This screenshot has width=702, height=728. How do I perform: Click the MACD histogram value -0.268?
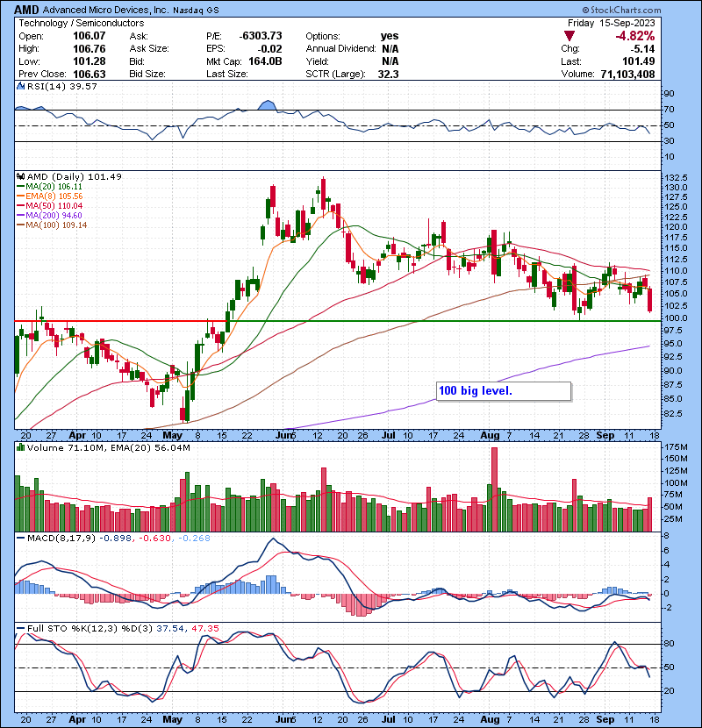pyautogui.click(x=194, y=539)
